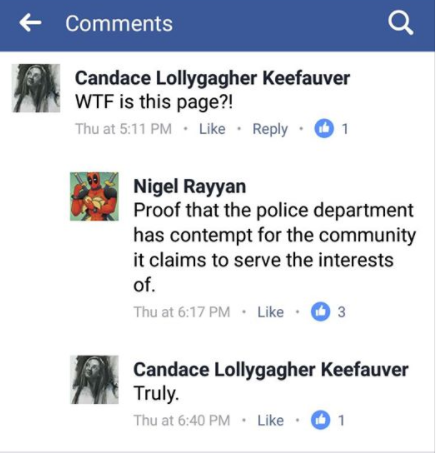Like the 'WTF is this page?!' comment
Viewport: 437px width, 453px height.
point(212,129)
